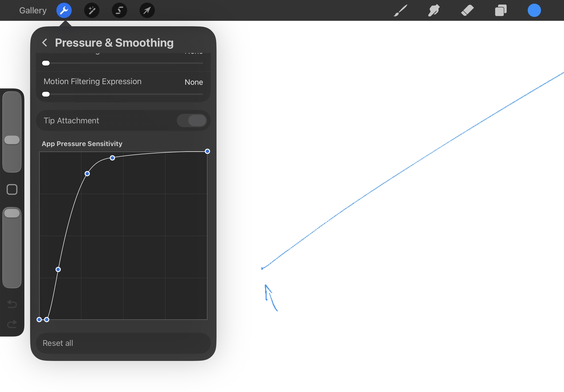Tap the redo arrow in sidebar

click(x=12, y=324)
